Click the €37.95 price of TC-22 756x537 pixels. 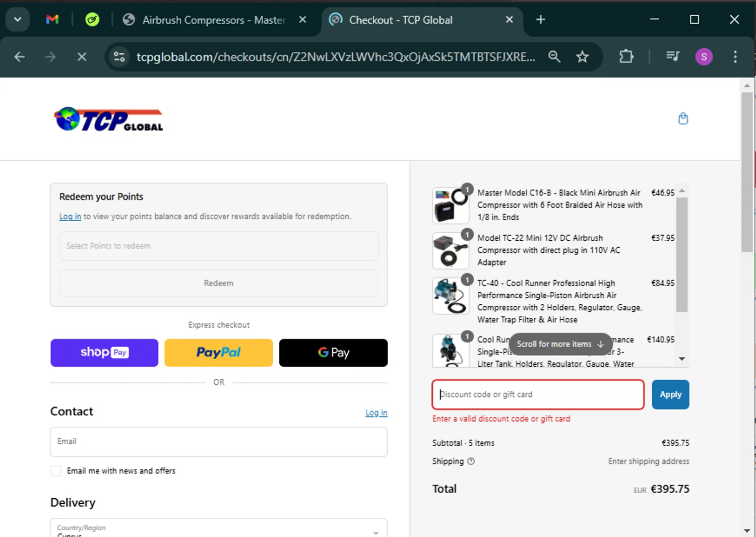pyautogui.click(x=663, y=238)
